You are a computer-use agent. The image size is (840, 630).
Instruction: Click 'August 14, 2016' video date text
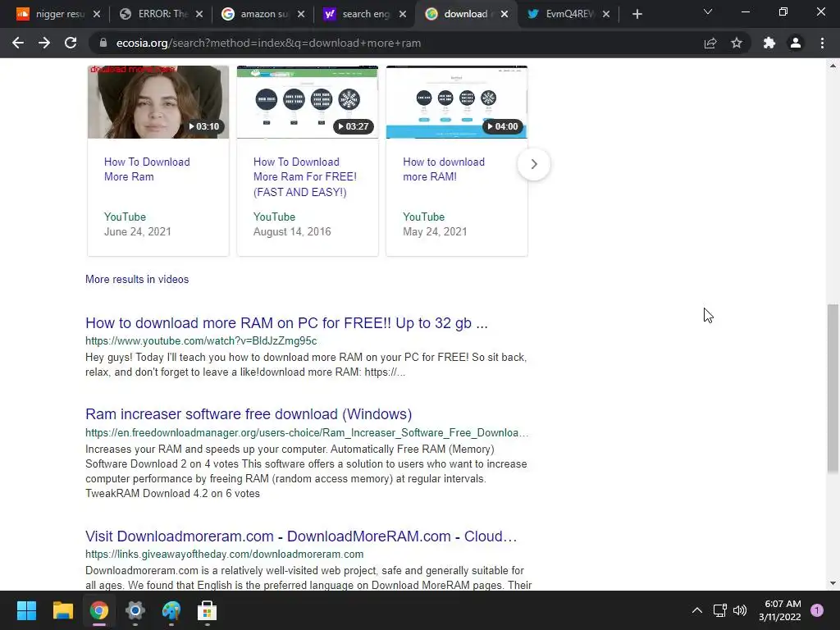[x=292, y=231]
